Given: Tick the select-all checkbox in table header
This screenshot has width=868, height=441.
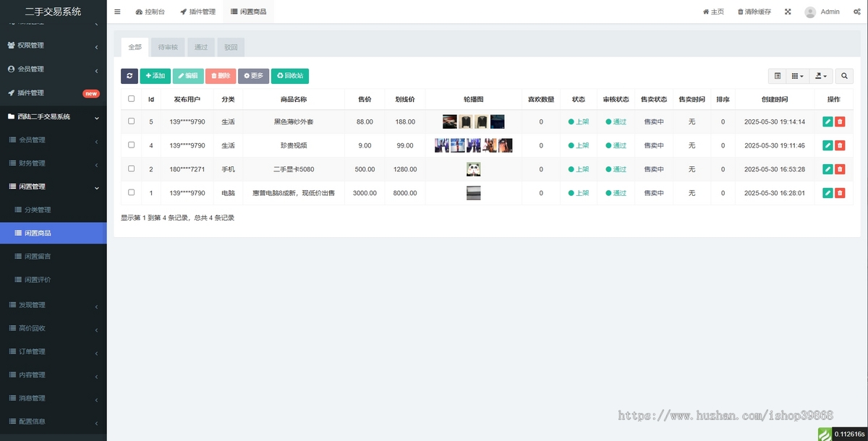Looking at the screenshot, I should click(x=131, y=99).
